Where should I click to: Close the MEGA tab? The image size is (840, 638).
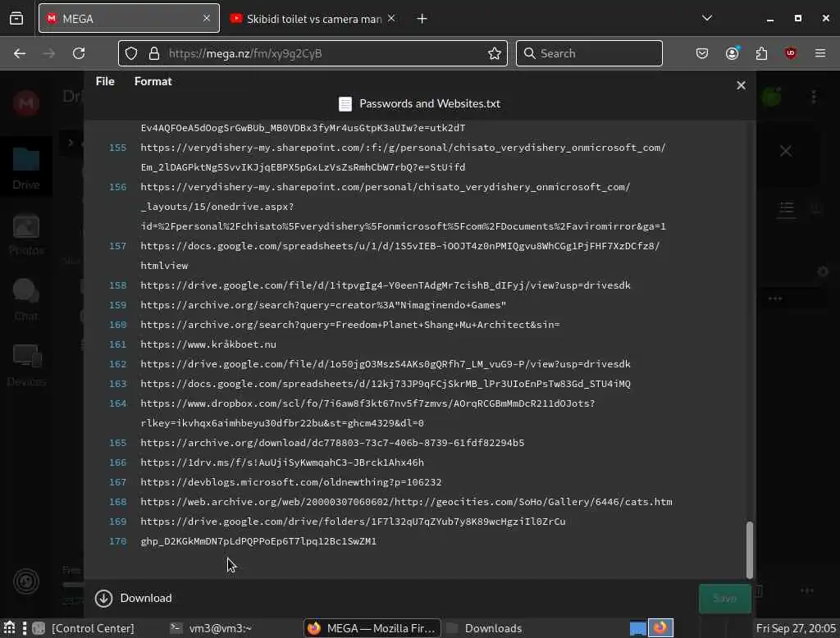coord(207,18)
